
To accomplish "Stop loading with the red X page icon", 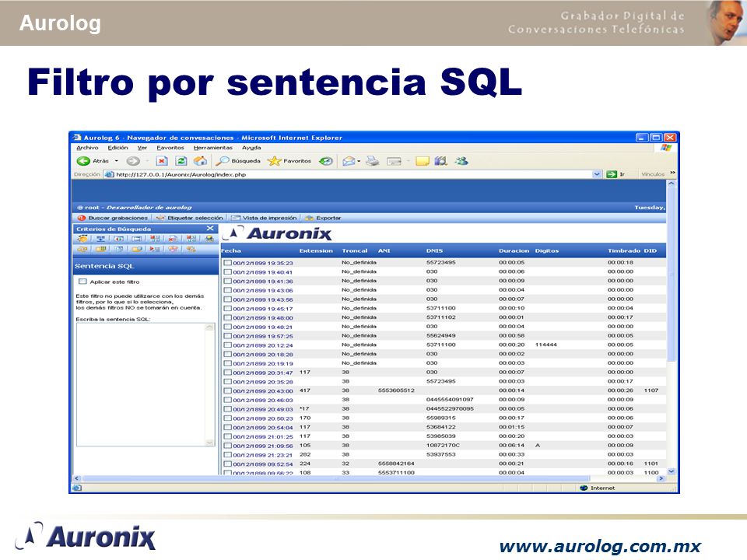I will pos(162,161).
